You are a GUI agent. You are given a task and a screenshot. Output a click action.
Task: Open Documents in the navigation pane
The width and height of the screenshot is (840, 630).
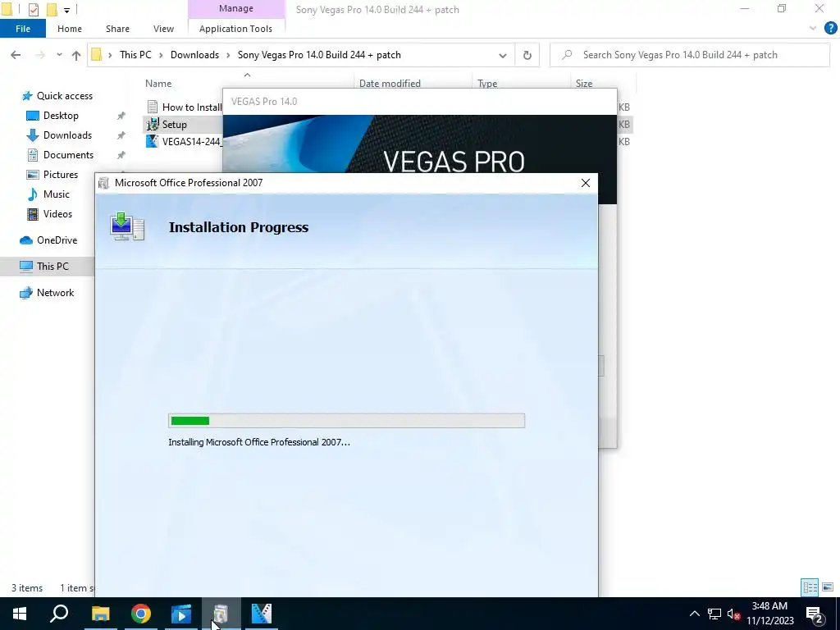click(68, 155)
